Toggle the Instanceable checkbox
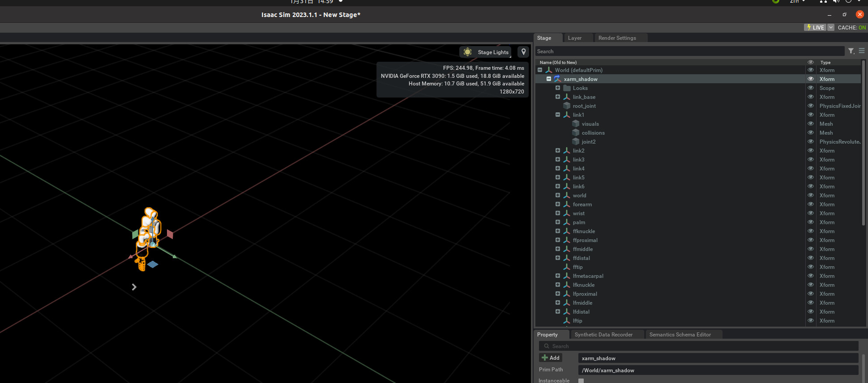868x383 pixels. point(581,381)
